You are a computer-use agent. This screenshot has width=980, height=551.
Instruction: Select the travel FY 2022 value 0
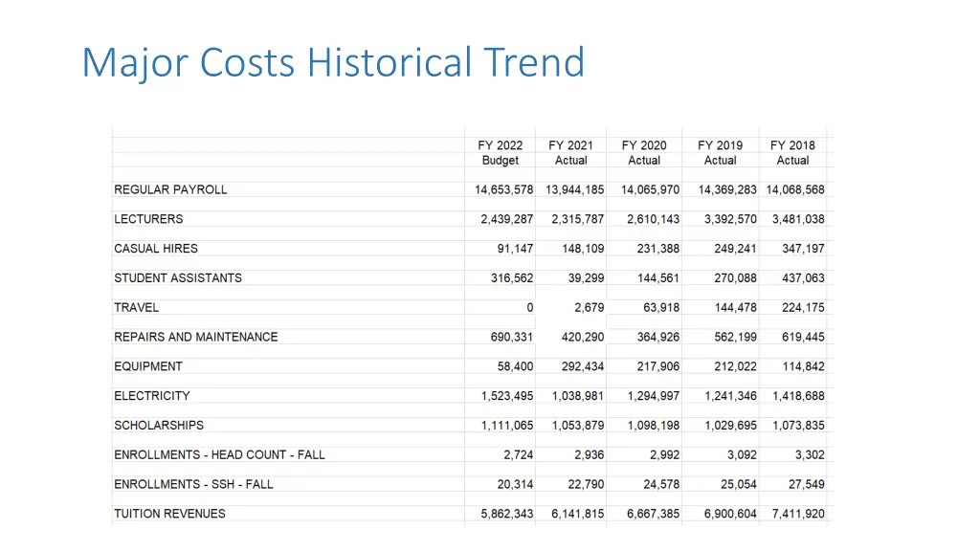[x=530, y=307]
